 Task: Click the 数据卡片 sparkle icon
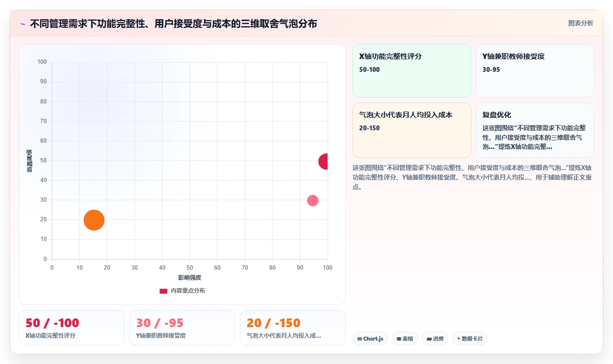tap(459, 339)
